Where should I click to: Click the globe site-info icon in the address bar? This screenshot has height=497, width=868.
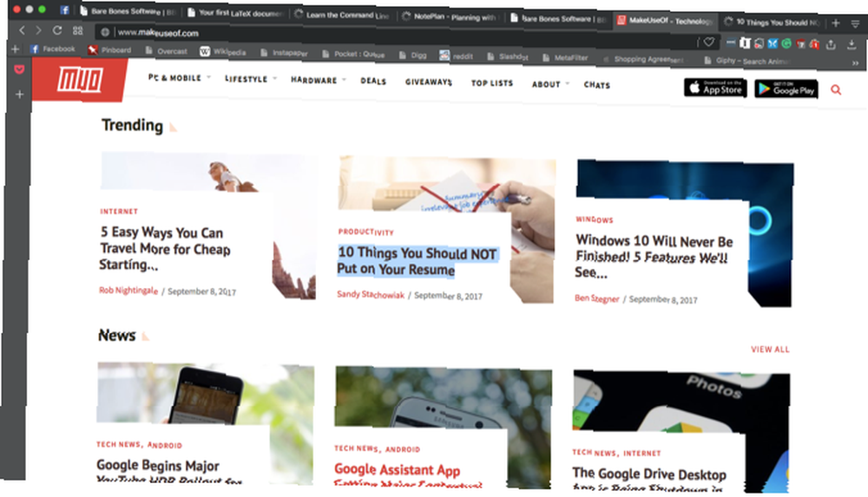tap(105, 32)
